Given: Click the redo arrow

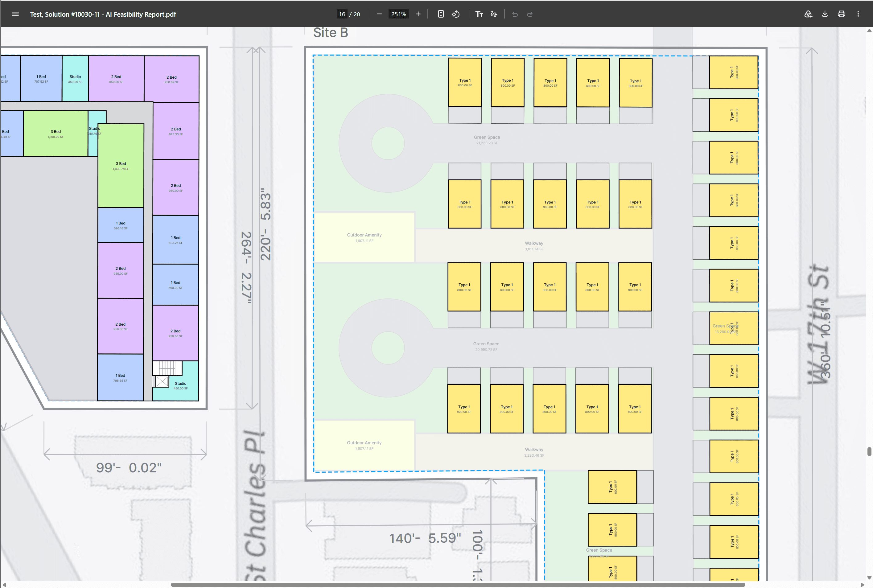Looking at the screenshot, I should pos(530,14).
